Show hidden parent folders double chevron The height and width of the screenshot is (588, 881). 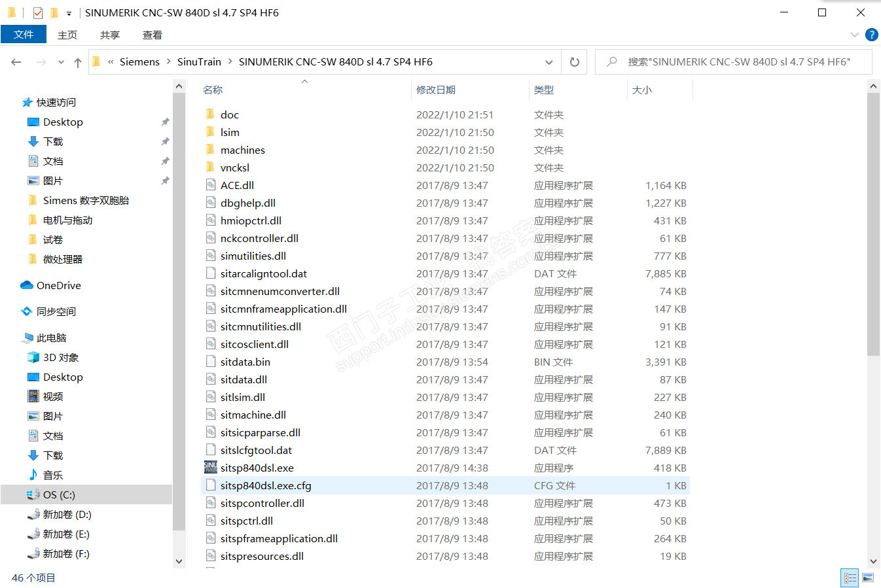[x=111, y=61]
